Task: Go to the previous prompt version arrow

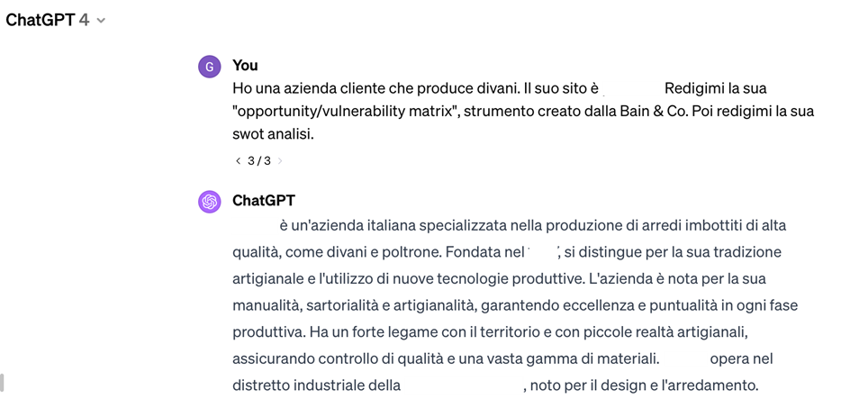Action: pyautogui.click(x=238, y=161)
